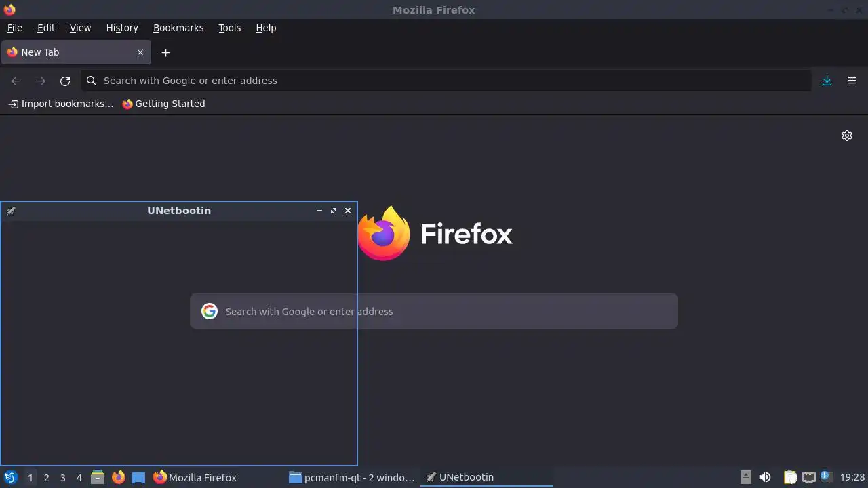
Task: Click the UNetbootin window title icon
Action: [11, 211]
